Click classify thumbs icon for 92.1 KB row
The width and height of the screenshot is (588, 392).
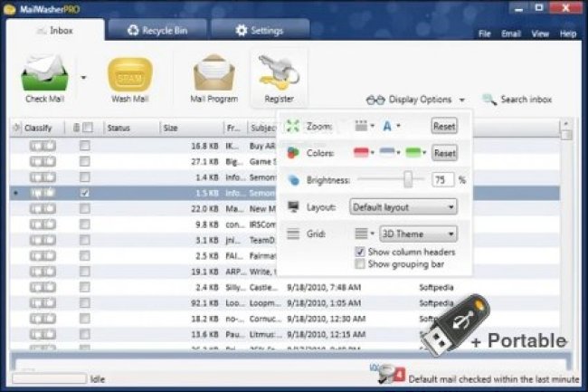(x=43, y=302)
